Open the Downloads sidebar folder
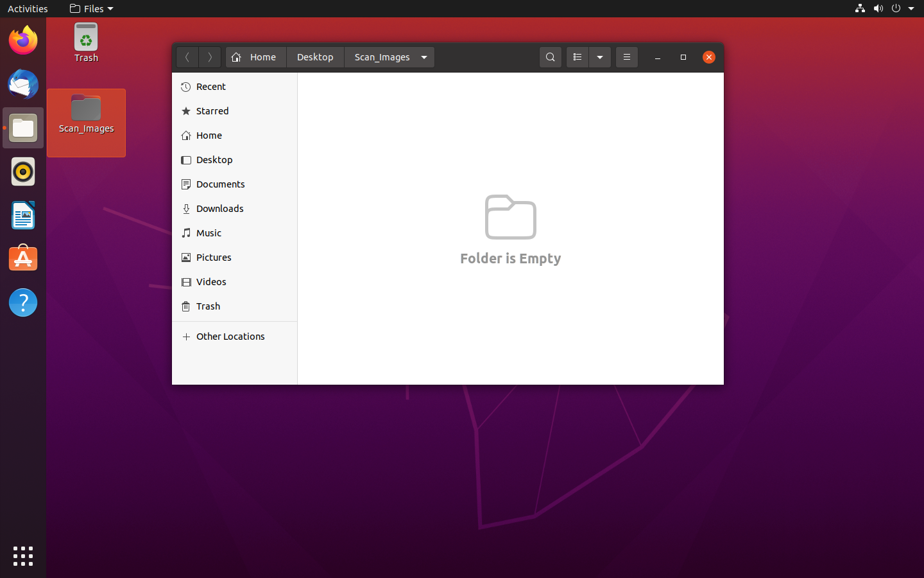Screen dimensions: 924x578 point(219,209)
